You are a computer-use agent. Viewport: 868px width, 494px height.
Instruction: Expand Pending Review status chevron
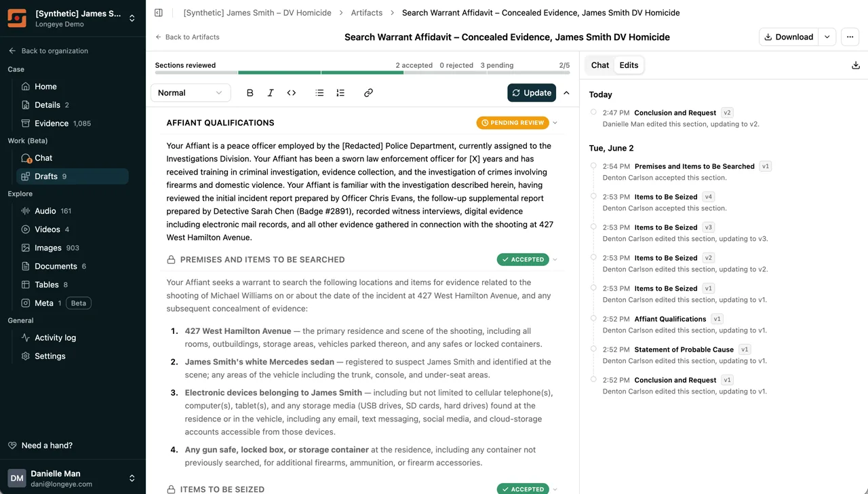point(555,123)
